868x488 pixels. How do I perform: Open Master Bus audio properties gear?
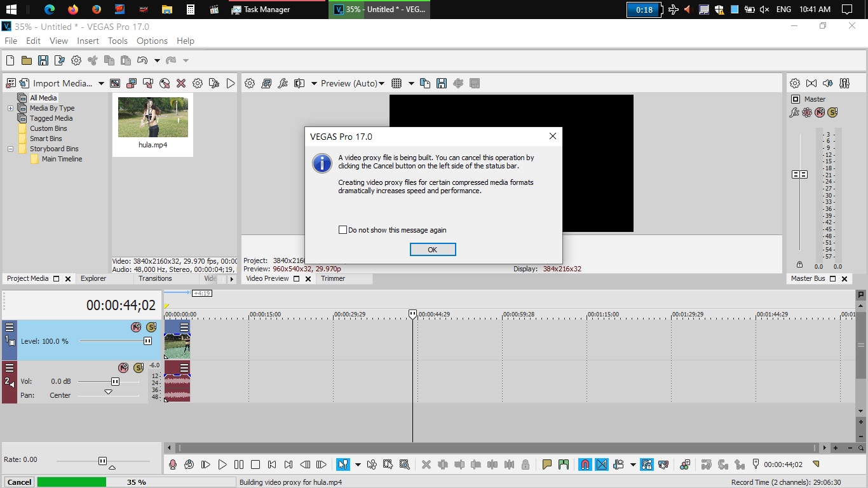(x=795, y=83)
